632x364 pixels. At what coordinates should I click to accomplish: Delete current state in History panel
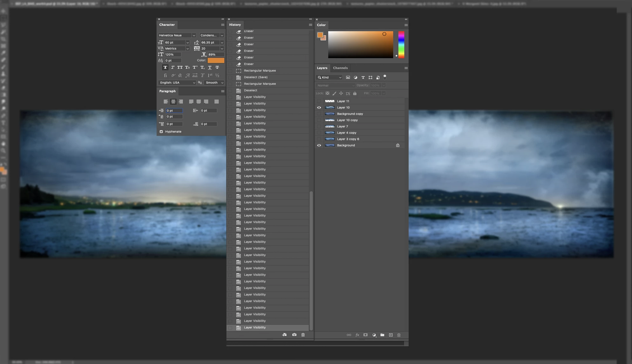[303, 335]
